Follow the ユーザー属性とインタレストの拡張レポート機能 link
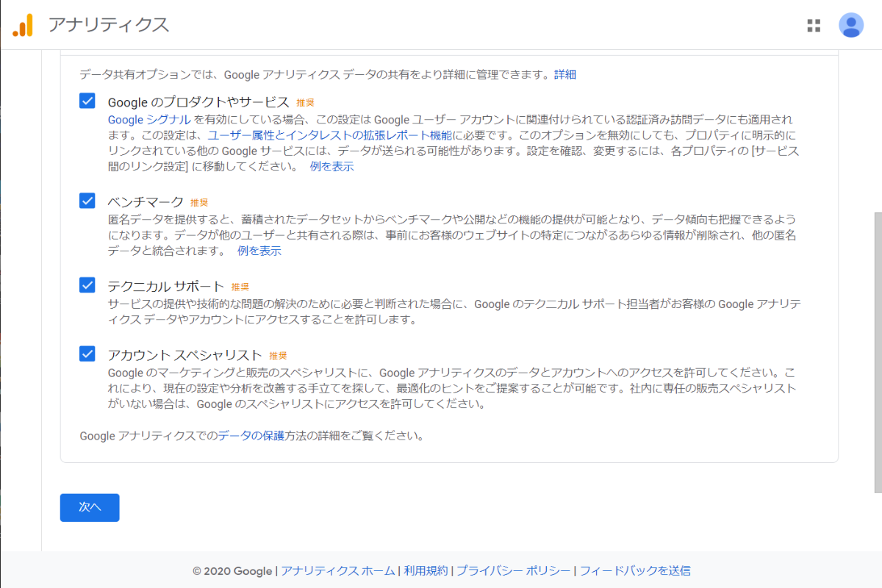 coord(329,135)
